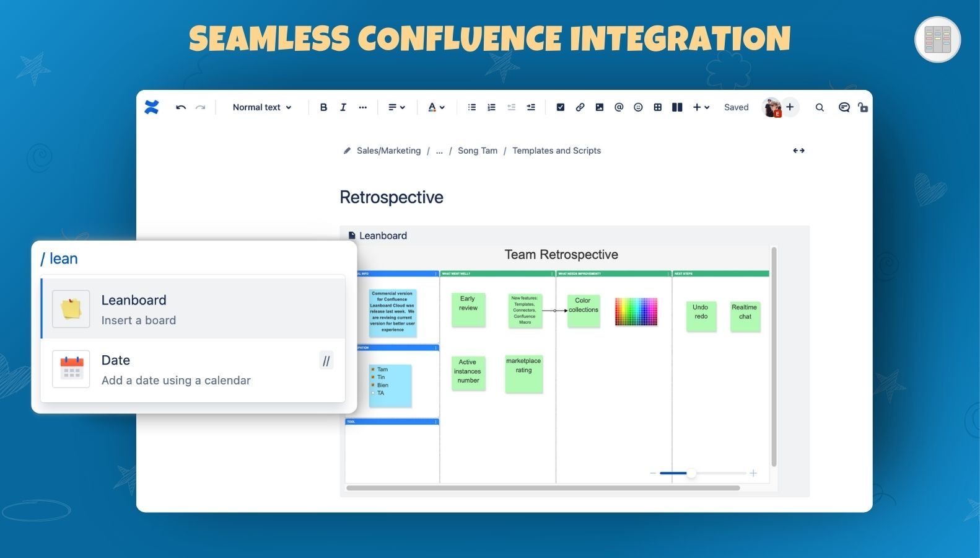Toggle italic formatting
The image size is (980, 558).
coord(343,107)
